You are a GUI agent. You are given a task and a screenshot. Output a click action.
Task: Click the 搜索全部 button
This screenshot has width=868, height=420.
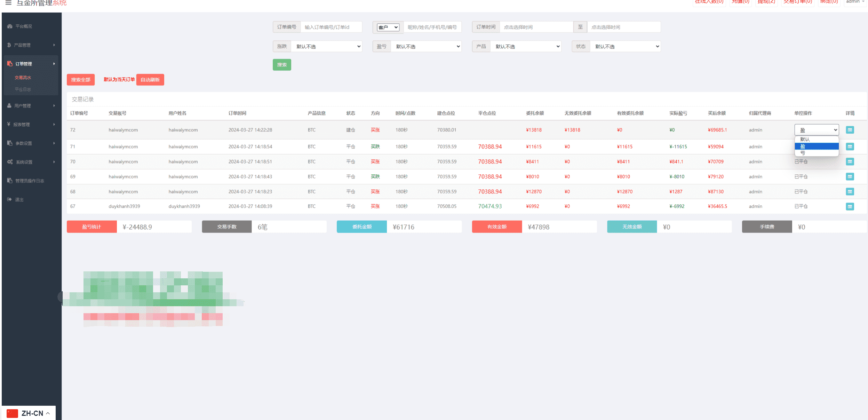point(81,80)
